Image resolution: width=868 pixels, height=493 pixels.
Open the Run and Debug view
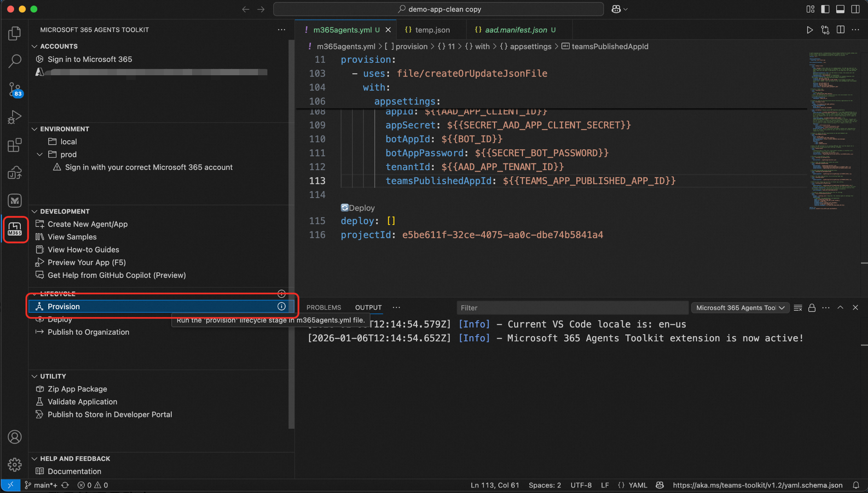15,117
